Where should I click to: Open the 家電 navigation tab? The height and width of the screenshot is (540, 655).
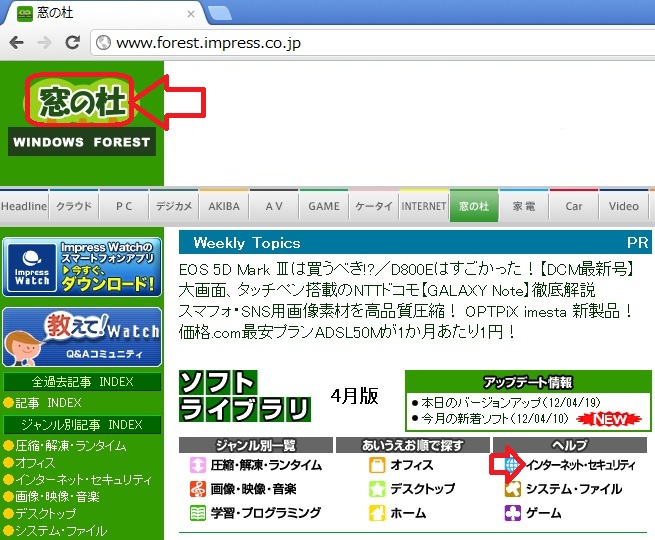click(524, 206)
